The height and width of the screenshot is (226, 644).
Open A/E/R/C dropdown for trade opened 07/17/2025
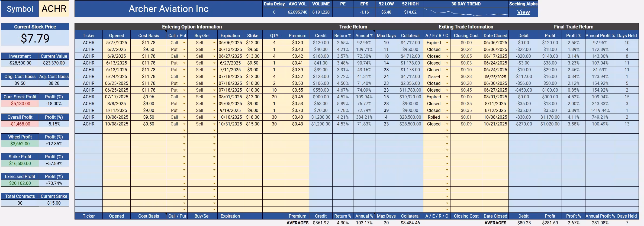[447, 97]
